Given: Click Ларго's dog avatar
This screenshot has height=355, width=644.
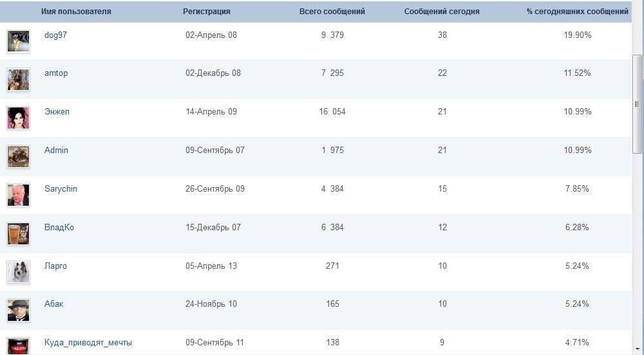Looking at the screenshot, I should point(19,272).
